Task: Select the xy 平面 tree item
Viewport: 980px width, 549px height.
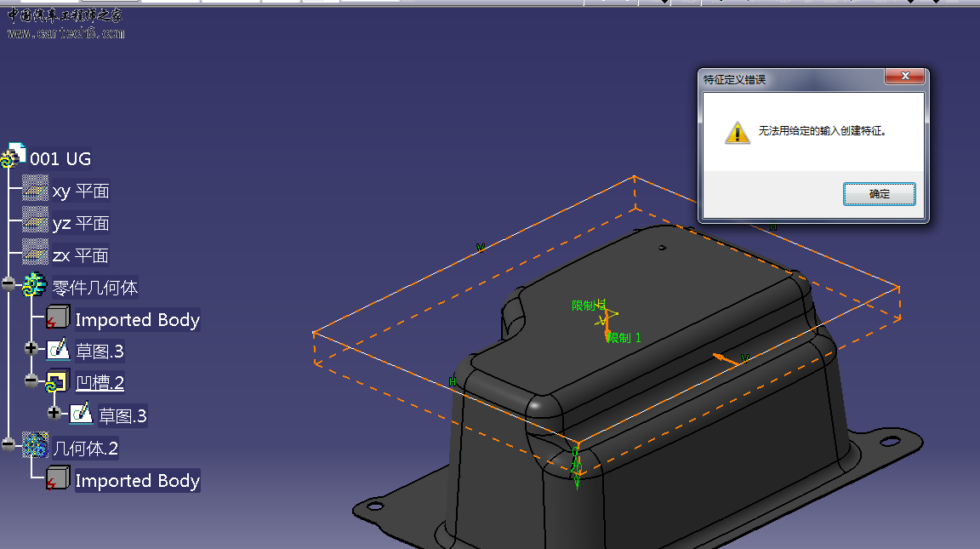Action: point(81,192)
